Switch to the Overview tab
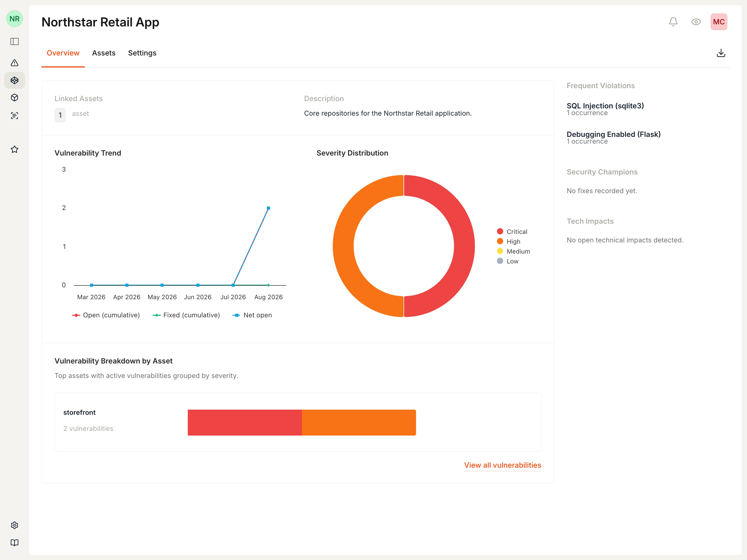The width and height of the screenshot is (747, 560). [63, 53]
